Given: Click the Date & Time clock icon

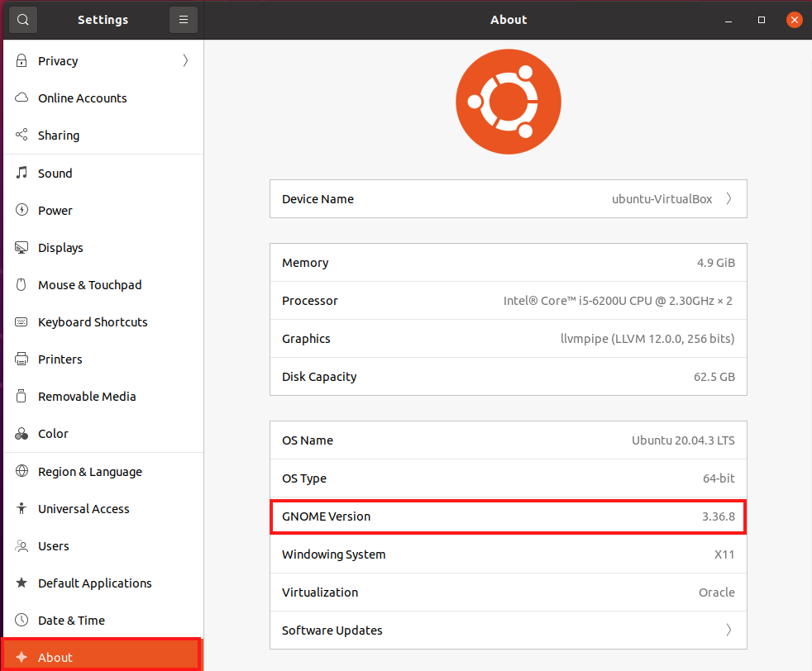Looking at the screenshot, I should click(x=21, y=620).
